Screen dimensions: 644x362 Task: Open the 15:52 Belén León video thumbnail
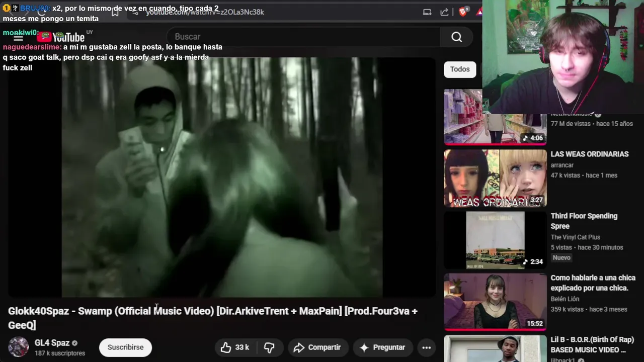pos(495,302)
